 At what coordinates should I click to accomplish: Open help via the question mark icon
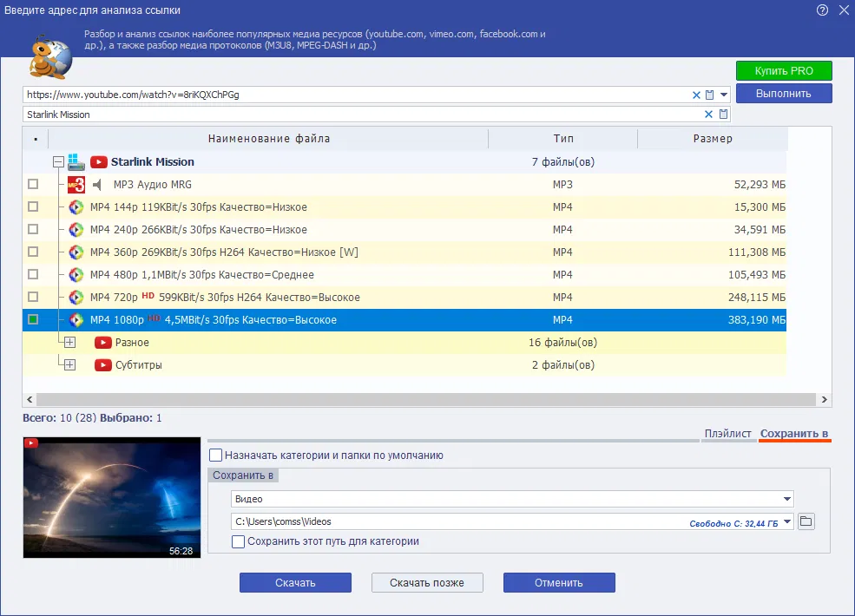coord(823,10)
